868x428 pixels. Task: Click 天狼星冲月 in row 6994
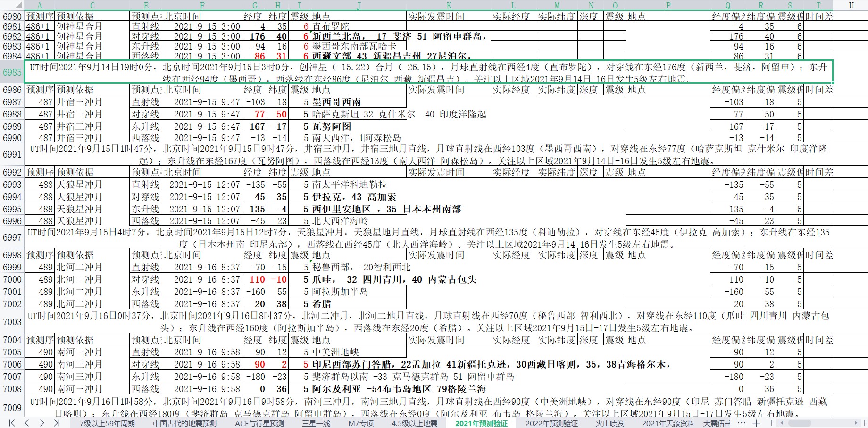tap(92, 197)
